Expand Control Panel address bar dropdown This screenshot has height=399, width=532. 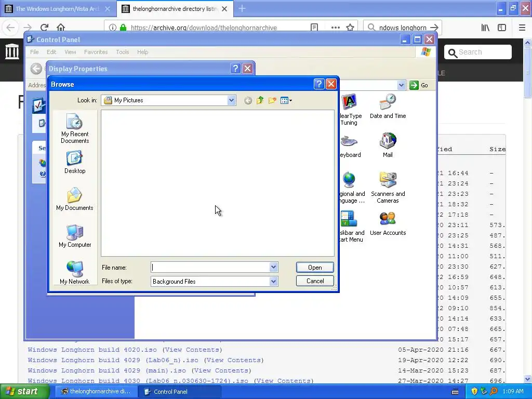[402, 85]
